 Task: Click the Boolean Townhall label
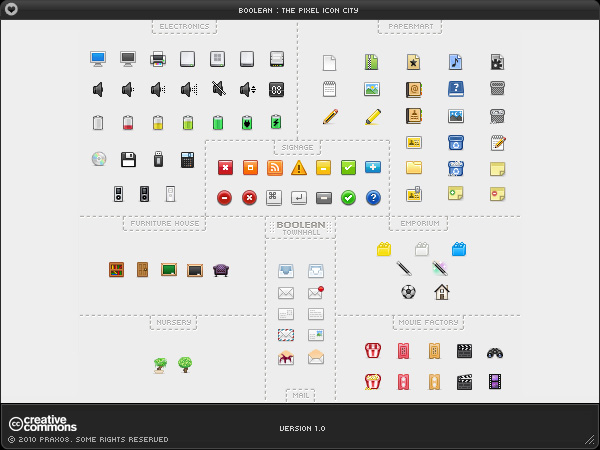(300, 228)
